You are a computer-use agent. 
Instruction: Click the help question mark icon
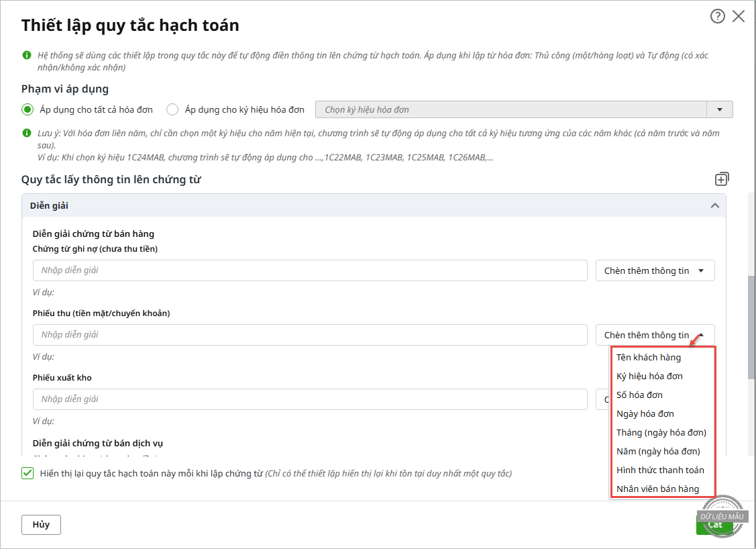[717, 17]
